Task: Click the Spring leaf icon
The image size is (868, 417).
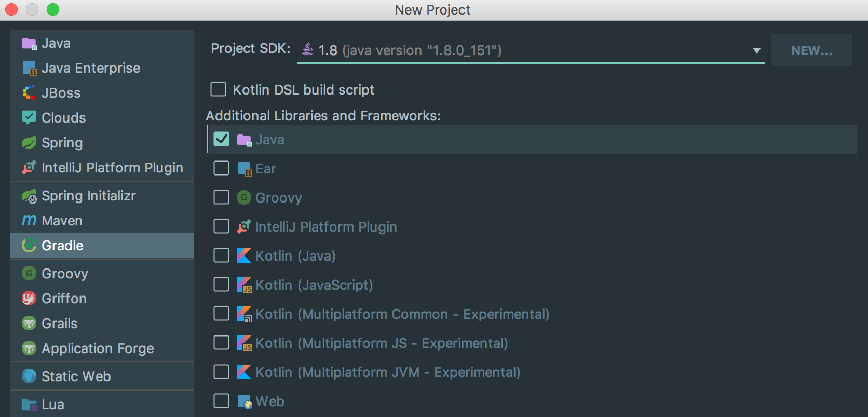Action: pyautogui.click(x=29, y=142)
